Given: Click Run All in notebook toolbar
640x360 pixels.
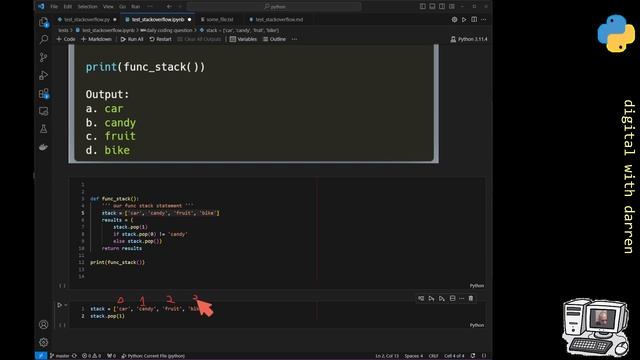Looking at the screenshot, I should [132, 39].
